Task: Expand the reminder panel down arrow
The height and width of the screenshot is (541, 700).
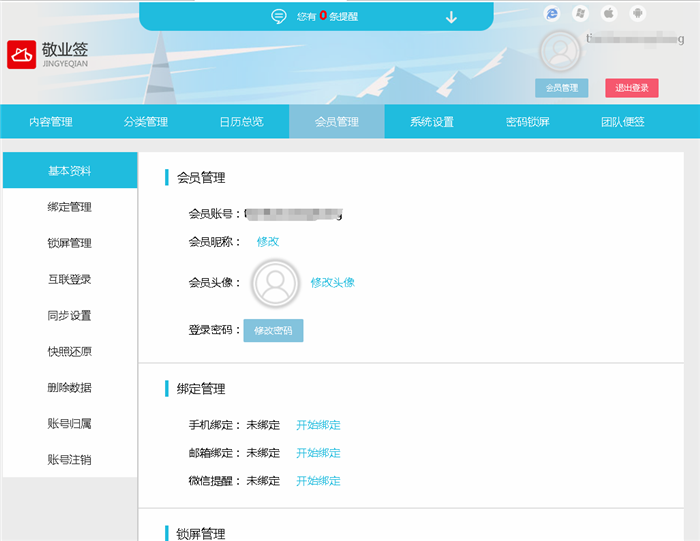Action: pos(451,16)
